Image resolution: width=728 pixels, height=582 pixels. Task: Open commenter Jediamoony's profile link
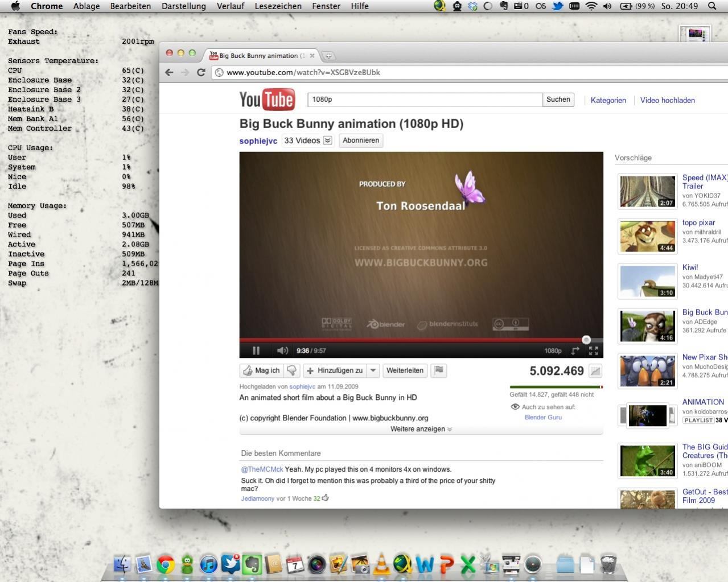258,498
